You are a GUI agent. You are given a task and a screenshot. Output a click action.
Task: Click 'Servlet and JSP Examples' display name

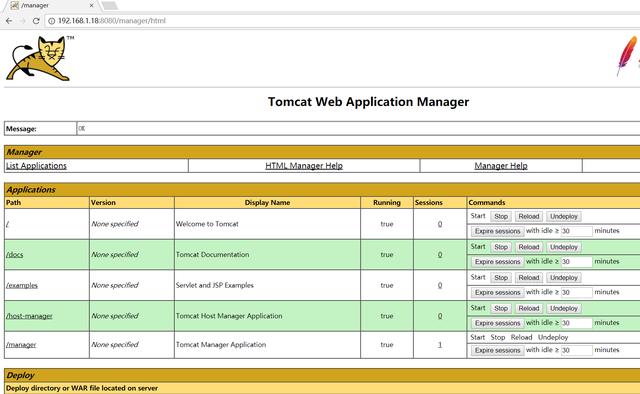click(x=215, y=285)
